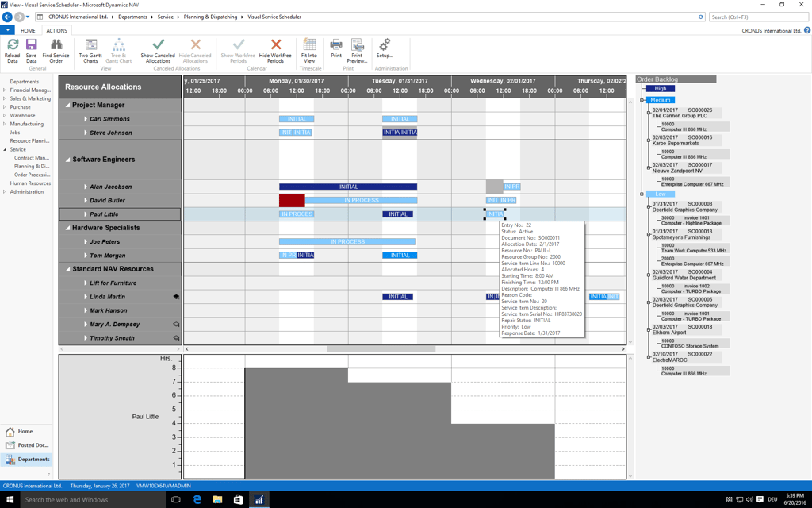This screenshot has height=508, width=812.
Task: Open Sales & Marketing in navigation
Action: (x=30, y=98)
